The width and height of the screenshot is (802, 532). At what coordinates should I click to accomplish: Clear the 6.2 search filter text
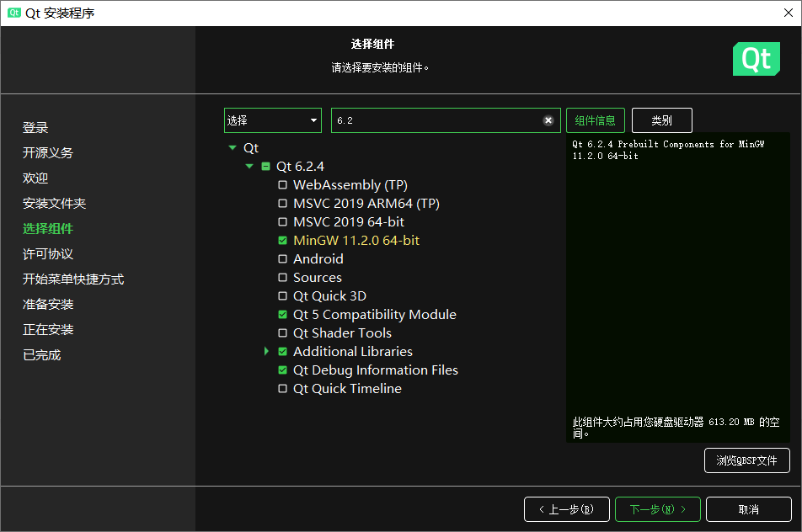click(x=548, y=120)
